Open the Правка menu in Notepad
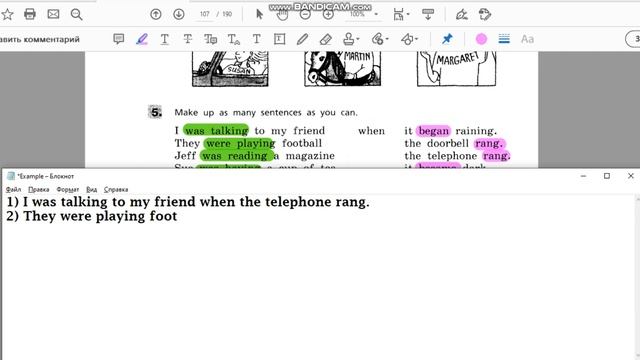This screenshot has width=640, height=360. [x=39, y=189]
